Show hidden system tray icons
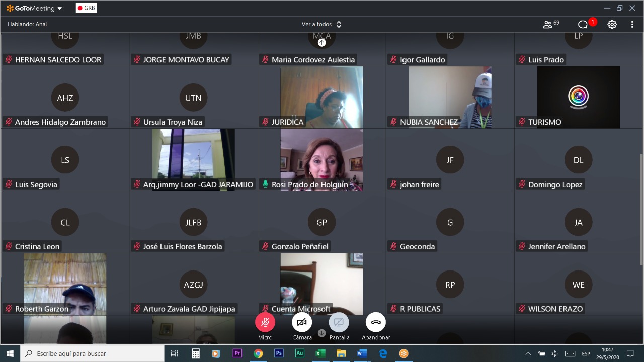644x362 pixels. click(x=528, y=353)
